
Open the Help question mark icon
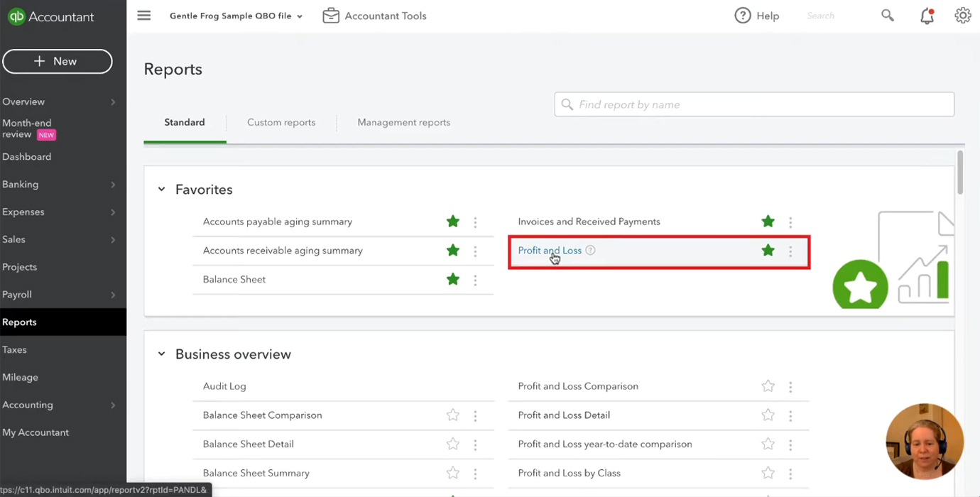743,16
